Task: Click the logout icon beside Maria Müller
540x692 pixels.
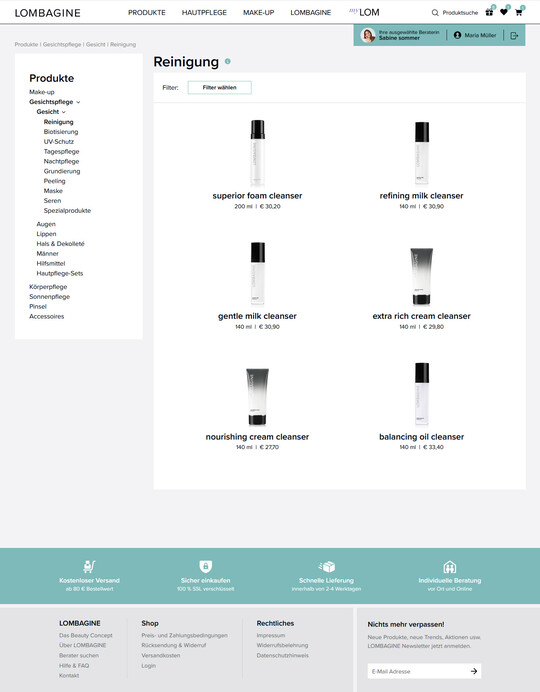Action: 514,35
